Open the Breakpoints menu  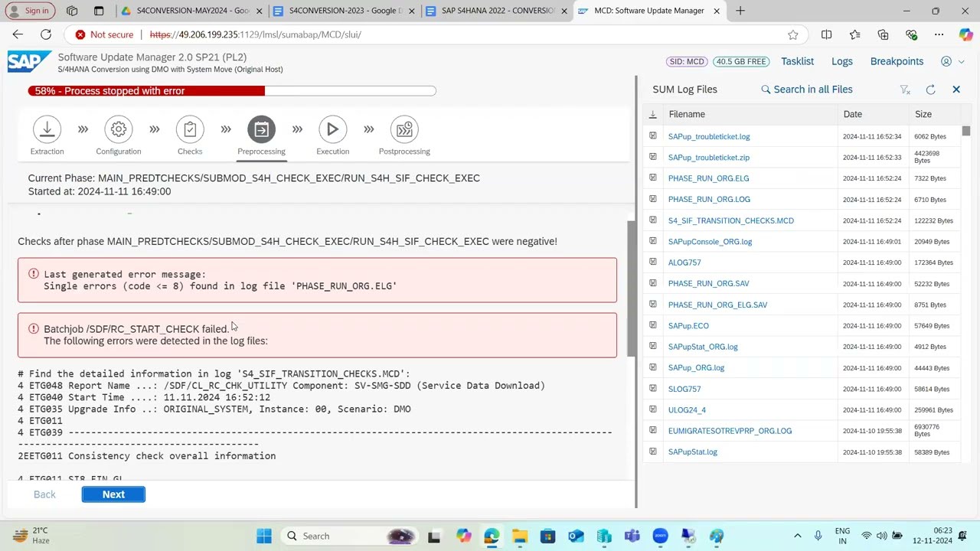tap(897, 61)
